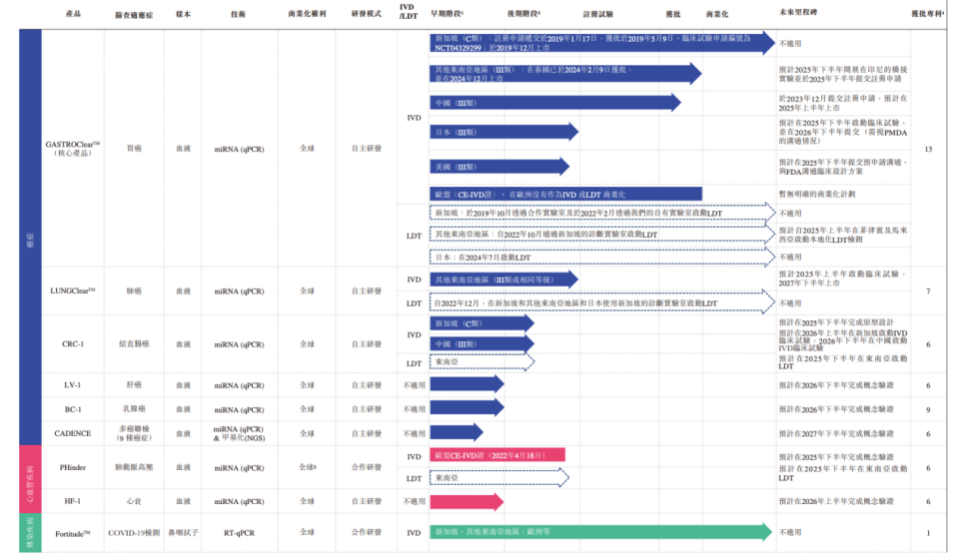Click the 註冊試驗 column header
This screenshot has width=959, height=560.
tap(597, 13)
